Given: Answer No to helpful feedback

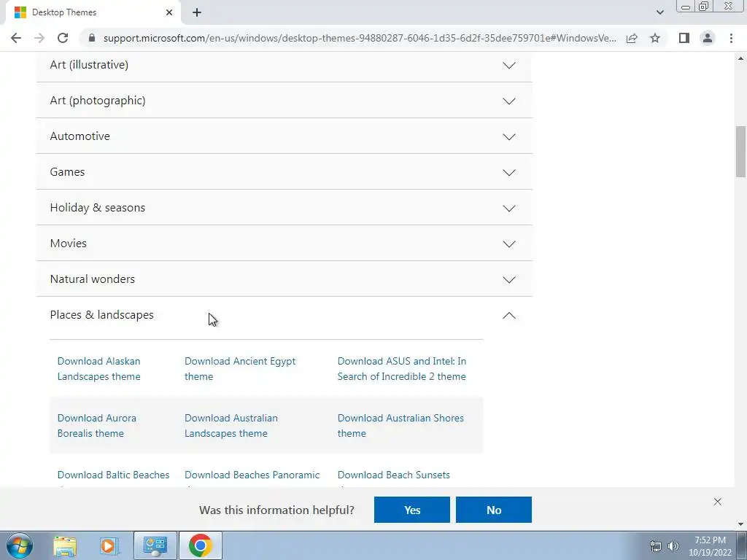Looking at the screenshot, I should 494,510.
